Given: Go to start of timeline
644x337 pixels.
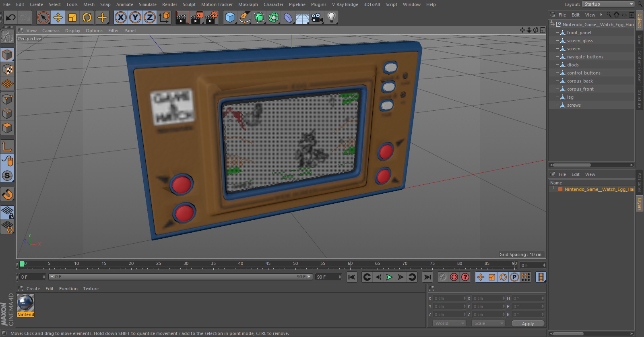Looking at the screenshot, I should point(352,277).
